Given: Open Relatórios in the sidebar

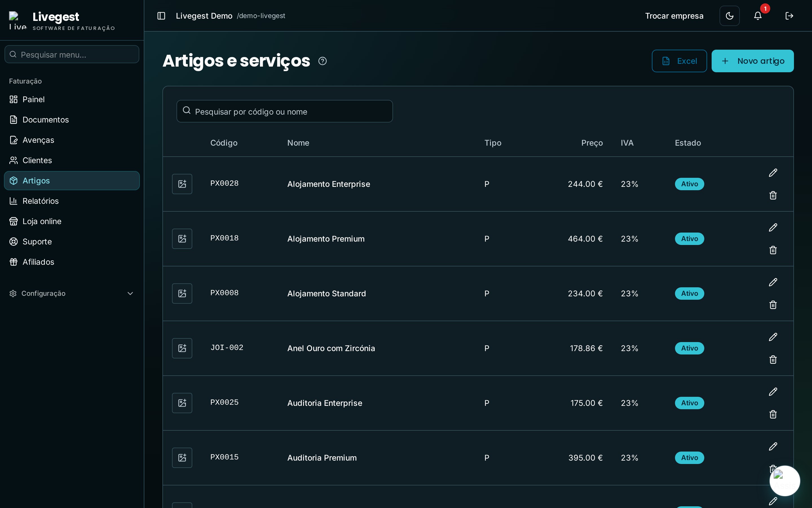Looking at the screenshot, I should click(72, 201).
